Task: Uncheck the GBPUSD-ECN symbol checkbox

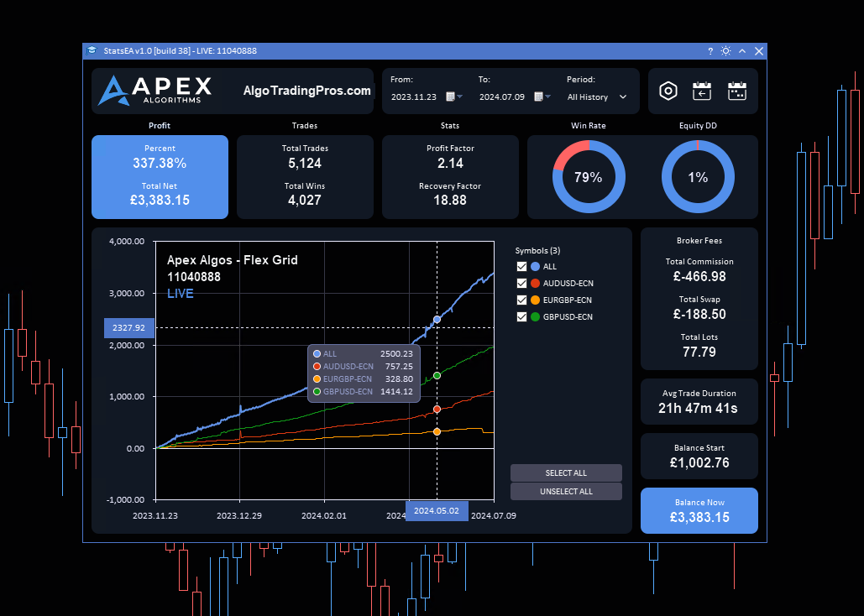Action: (x=521, y=316)
